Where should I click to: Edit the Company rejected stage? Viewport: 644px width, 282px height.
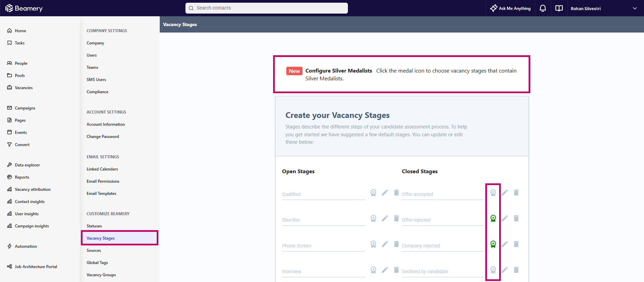[505, 244]
